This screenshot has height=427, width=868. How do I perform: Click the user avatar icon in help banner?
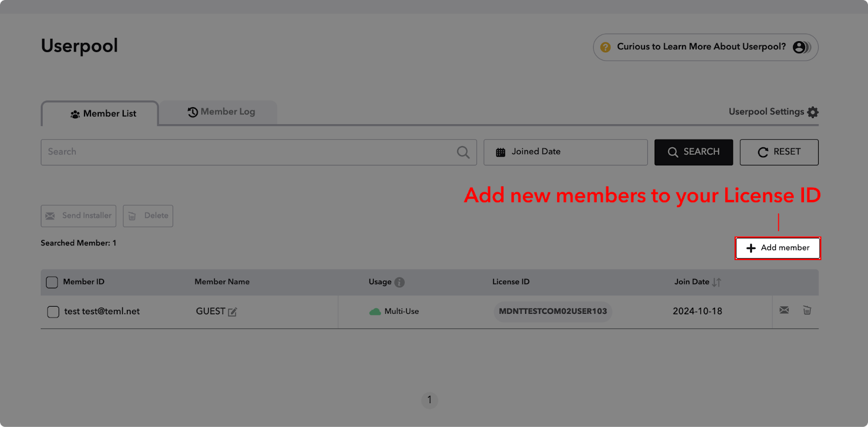801,47
